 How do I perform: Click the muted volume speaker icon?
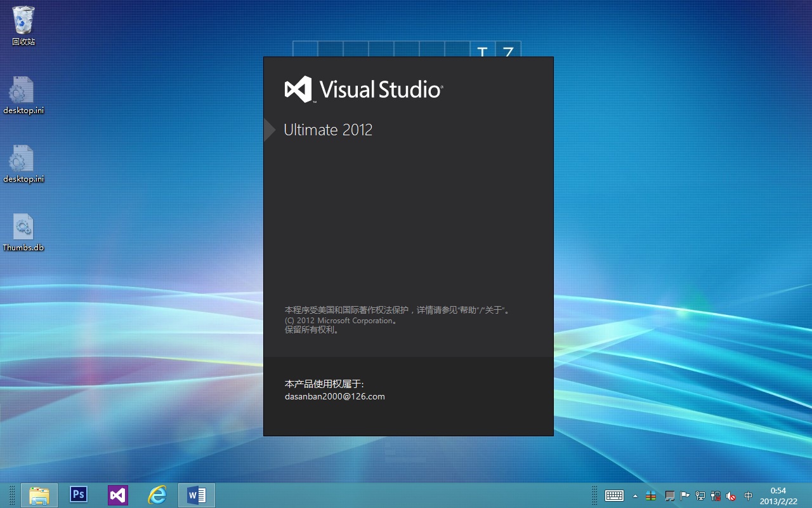(x=731, y=496)
